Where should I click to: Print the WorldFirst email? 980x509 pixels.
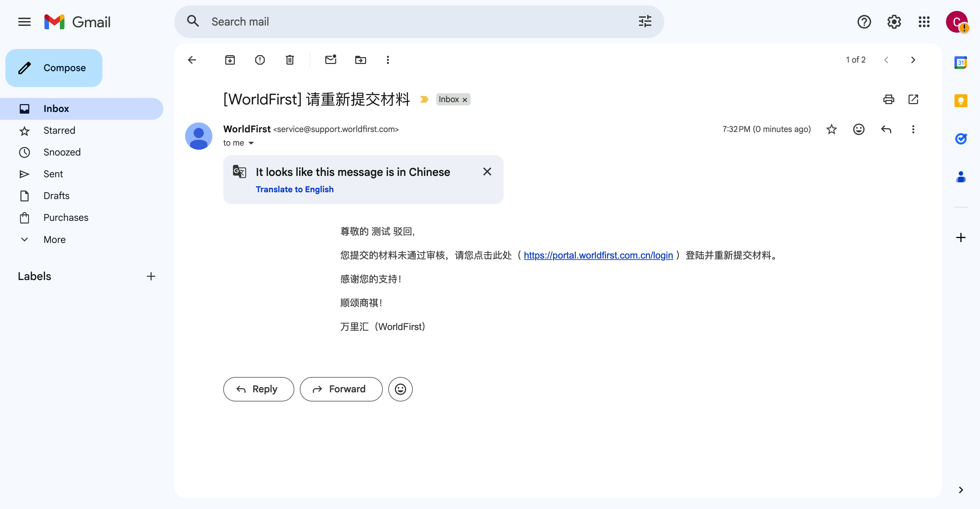[x=888, y=99]
